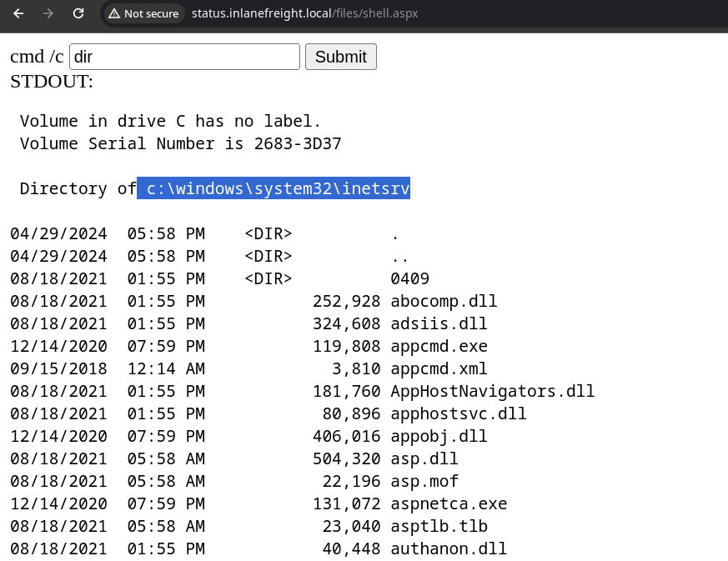Open the Not secure site warning
The height and width of the screenshot is (561, 728).
(x=143, y=13)
